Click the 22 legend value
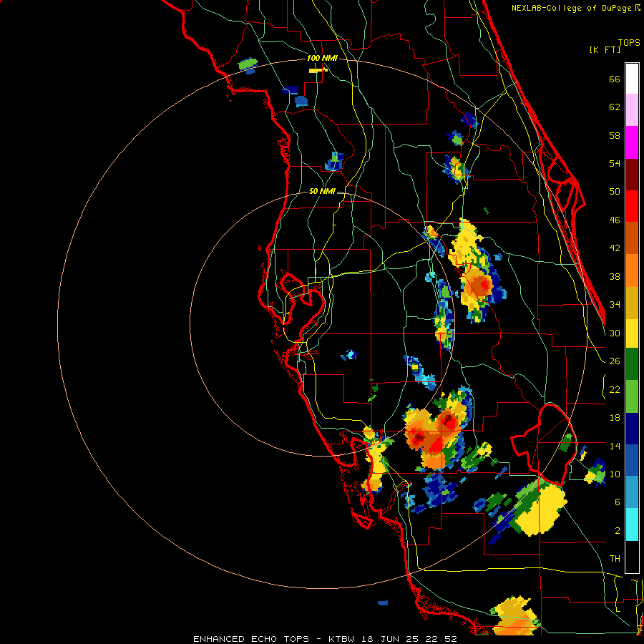Screen dimensions: 644x644 [615, 390]
